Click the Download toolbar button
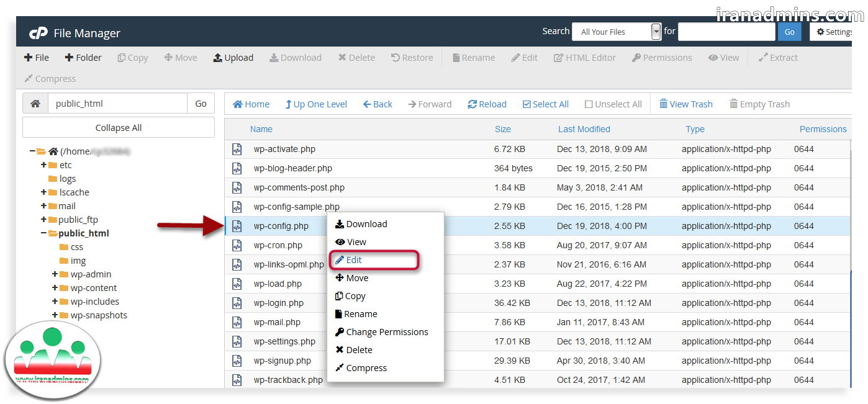 [296, 58]
